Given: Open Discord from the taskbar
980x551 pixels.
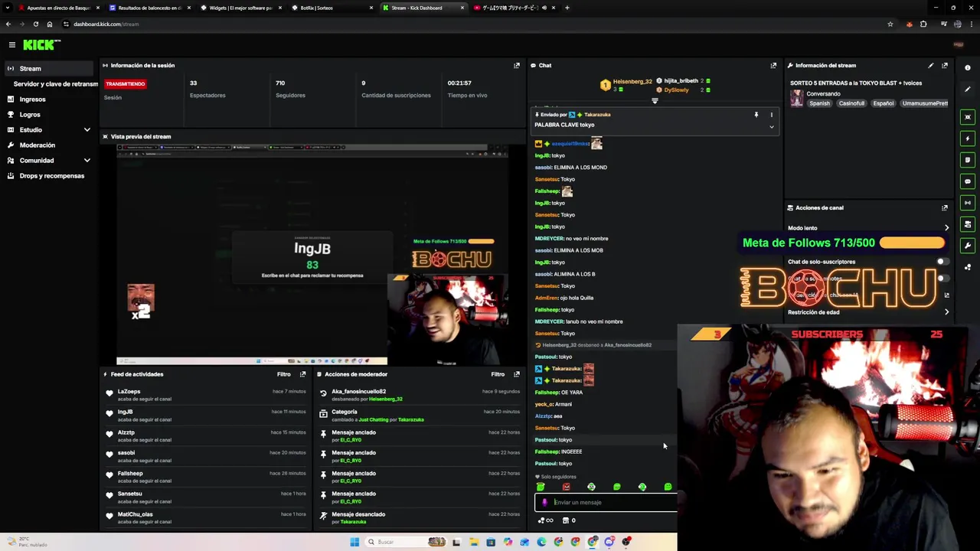Looking at the screenshot, I should [x=609, y=542].
